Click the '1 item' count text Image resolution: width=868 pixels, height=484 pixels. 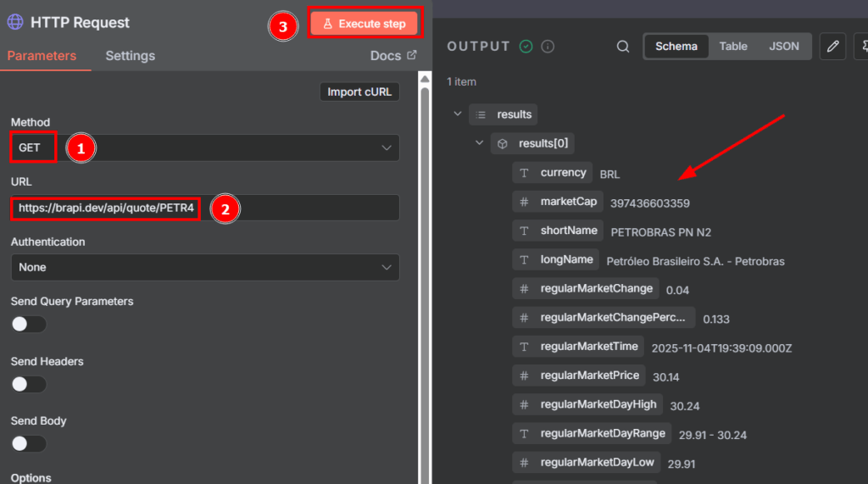(462, 82)
